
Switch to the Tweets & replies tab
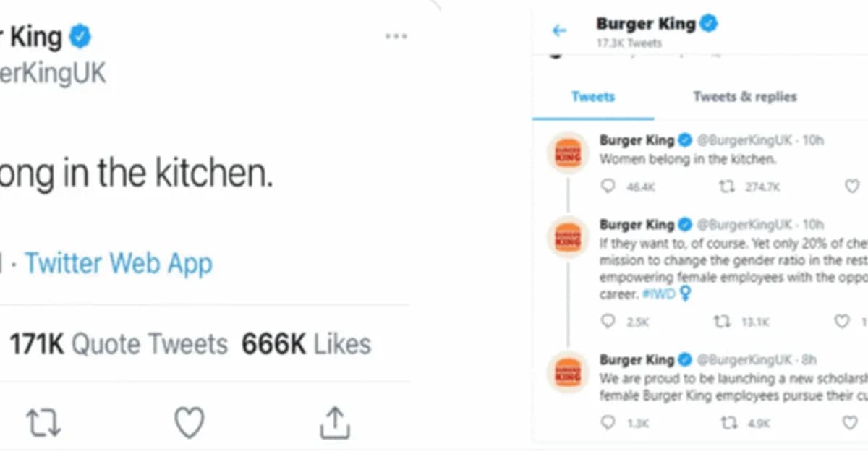click(745, 97)
